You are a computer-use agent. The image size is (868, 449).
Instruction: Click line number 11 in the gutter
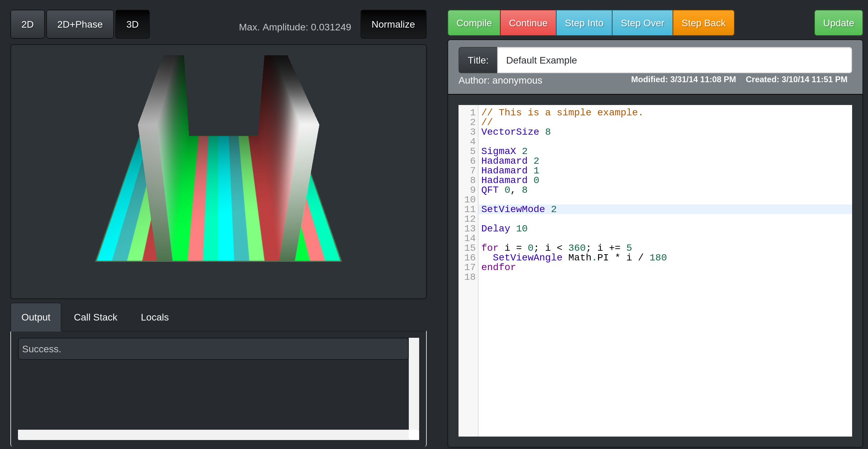pyautogui.click(x=470, y=209)
